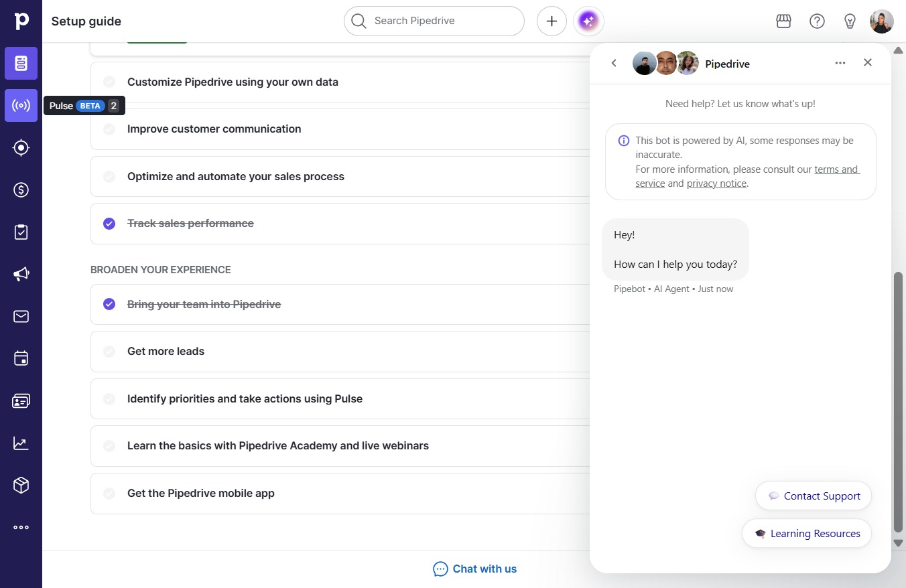Toggle checkmark for Optimize and automate your sales process
The height and width of the screenshot is (588, 906).
pyautogui.click(x=109, y=177)
